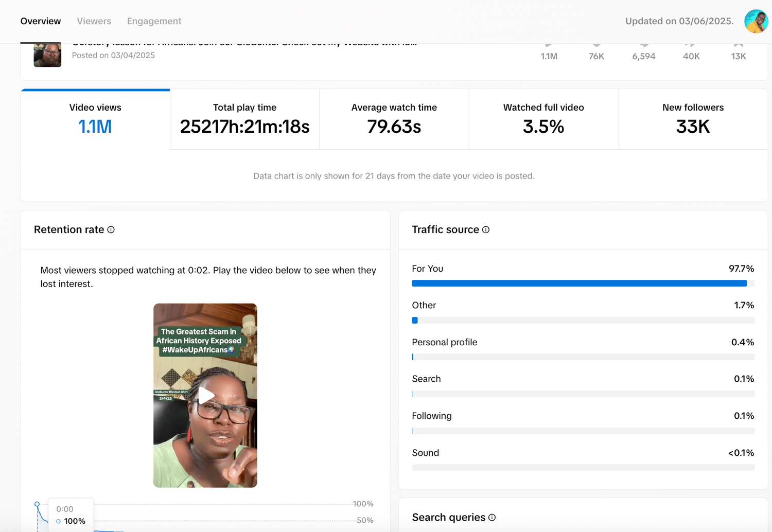Select the Average watch time card
This screenshot has width=772, height=532.
tap(394, 119)
